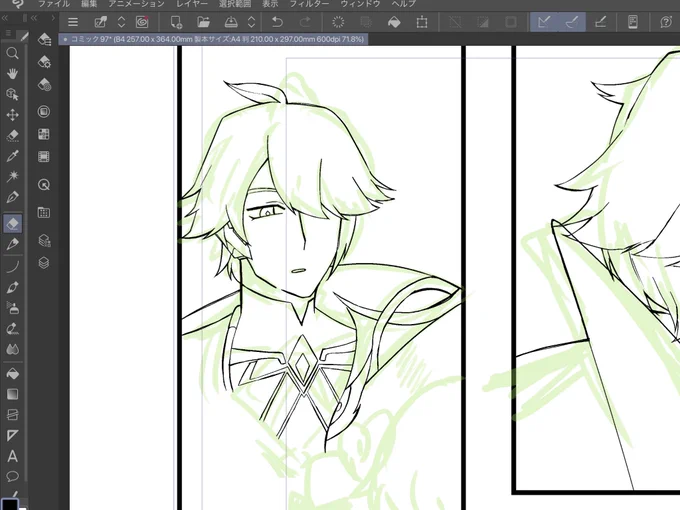Viewport: 680px width, 510px height.
Task: Open the アニメーション menu
Action: click(x=136, y=4)
